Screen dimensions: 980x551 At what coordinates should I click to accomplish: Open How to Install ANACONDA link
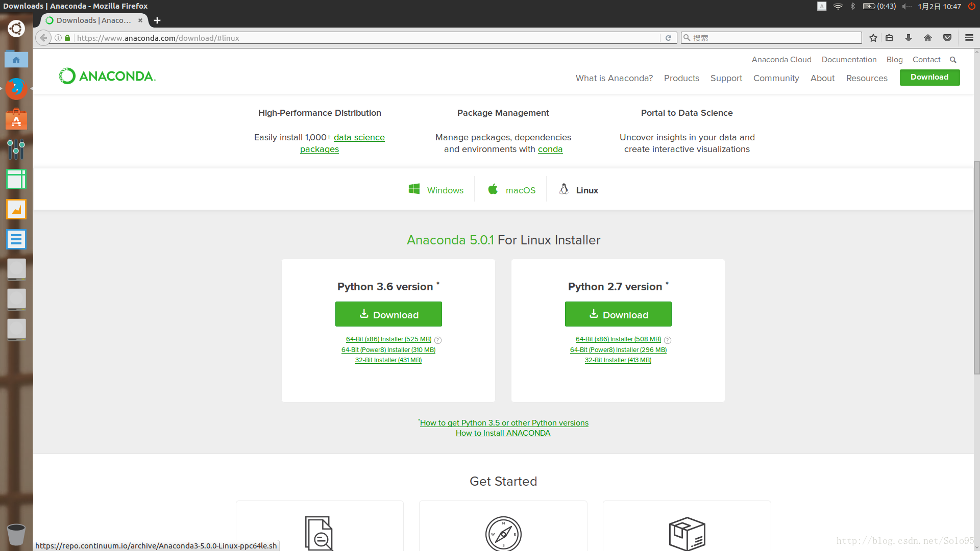(503, 433)
